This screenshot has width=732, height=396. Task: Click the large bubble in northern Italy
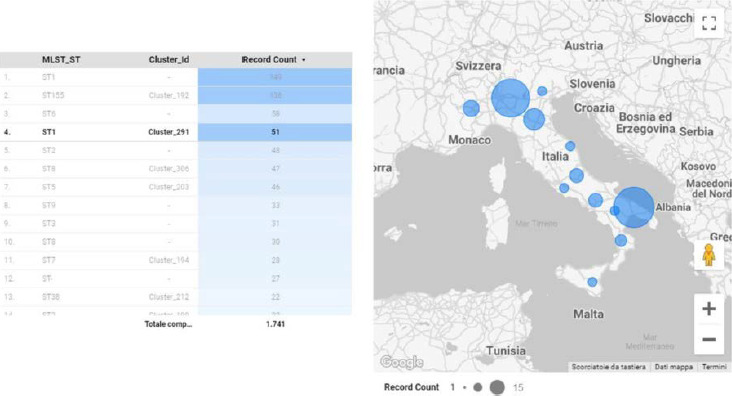click(511, 98)
